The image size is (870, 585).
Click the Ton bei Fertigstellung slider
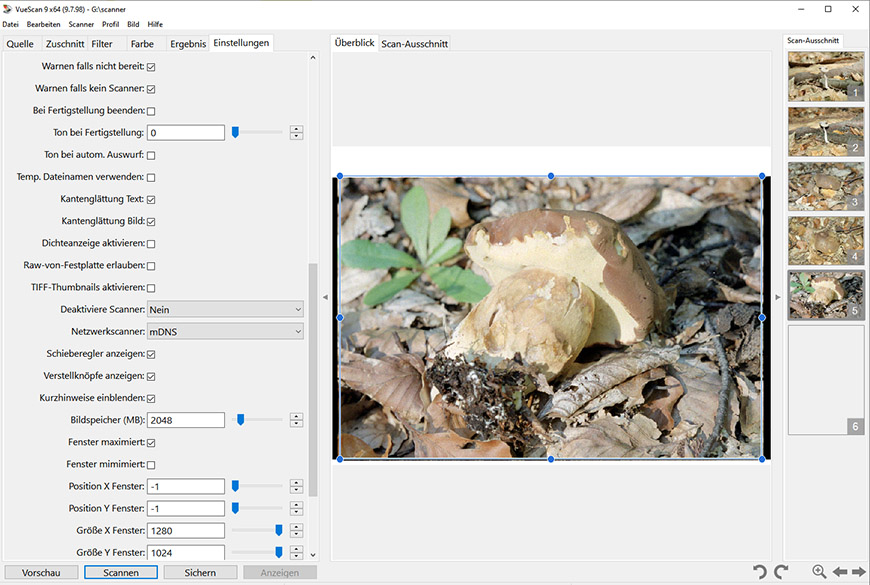point(258,133)
